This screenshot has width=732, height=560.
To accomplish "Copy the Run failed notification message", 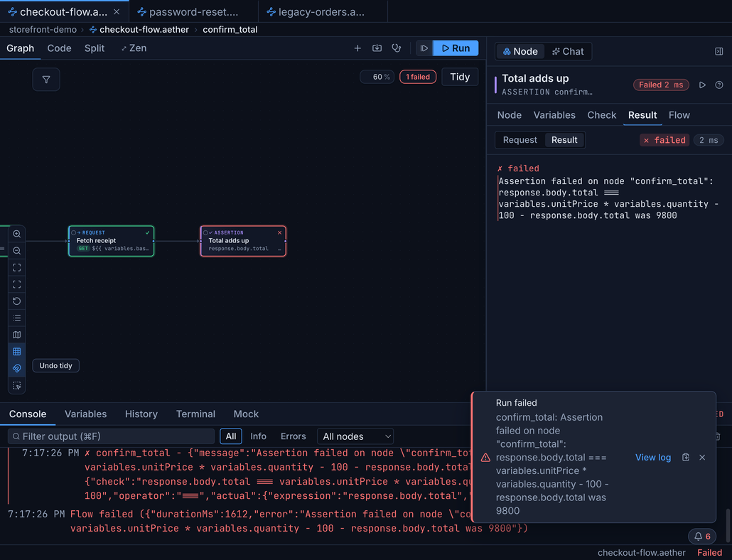I will point(686,458).
